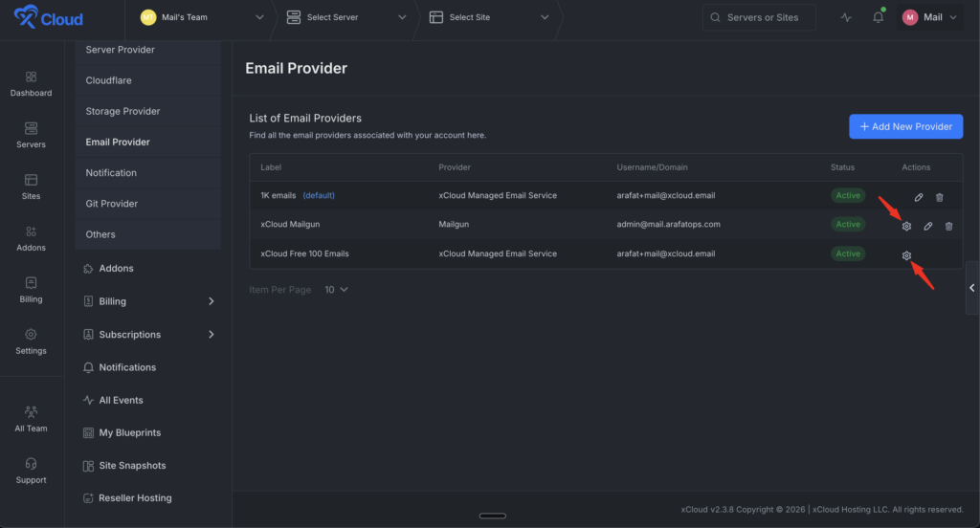Image resolution: width=980 pixels, height=528 pixels.
Task: Expand the Billing submenu
Action: (148, 301)
